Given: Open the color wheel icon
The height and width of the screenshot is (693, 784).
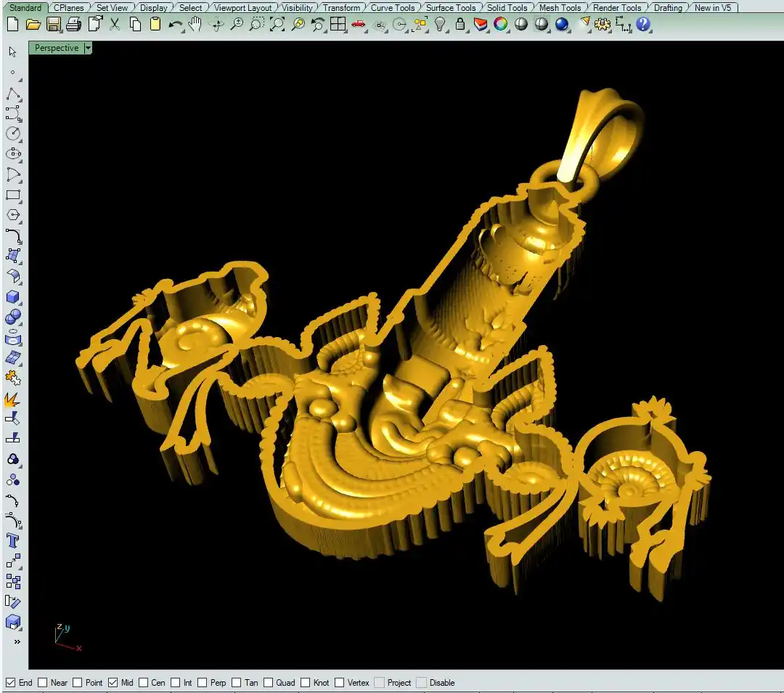Looking at the screenshot, I should [x=500, y=24].
